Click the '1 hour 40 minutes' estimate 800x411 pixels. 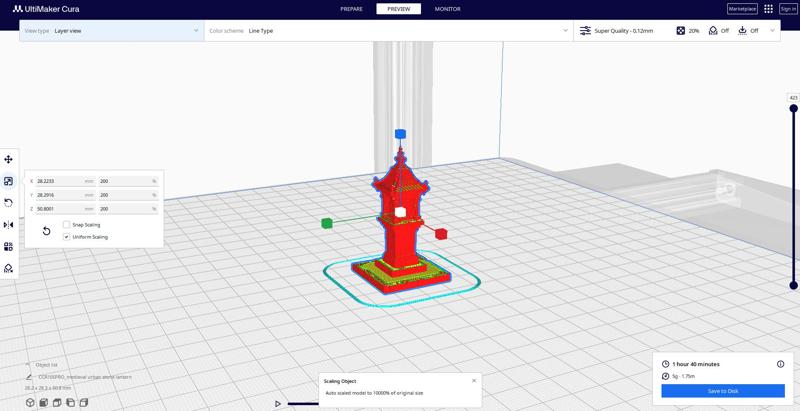pyautogui.click(x=696, y=364)
